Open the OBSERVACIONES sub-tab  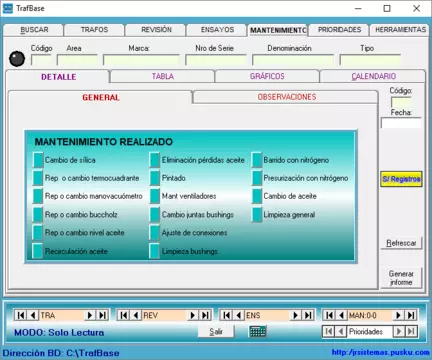point(286,97)
